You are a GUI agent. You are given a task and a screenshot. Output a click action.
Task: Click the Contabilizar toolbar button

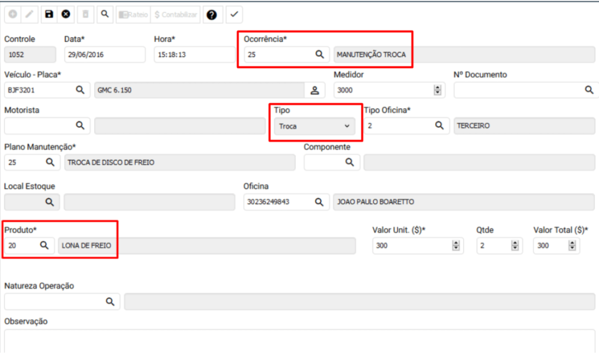coord(176,15)
